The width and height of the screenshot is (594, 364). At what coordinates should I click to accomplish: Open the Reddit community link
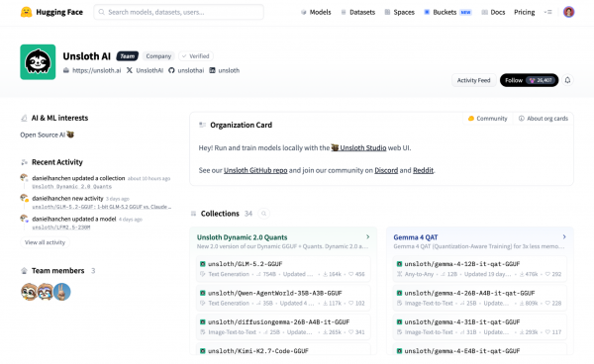coord(423,170)
